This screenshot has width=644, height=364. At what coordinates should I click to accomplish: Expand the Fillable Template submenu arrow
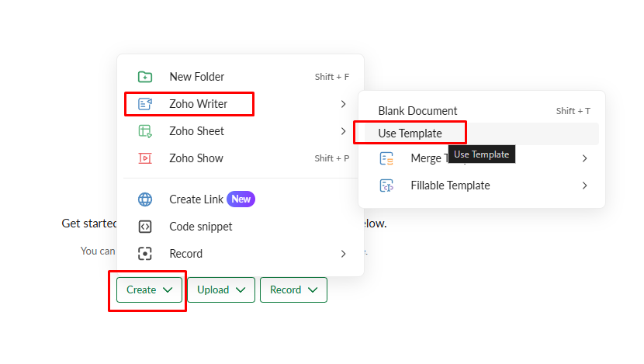[x=584, y=185]
